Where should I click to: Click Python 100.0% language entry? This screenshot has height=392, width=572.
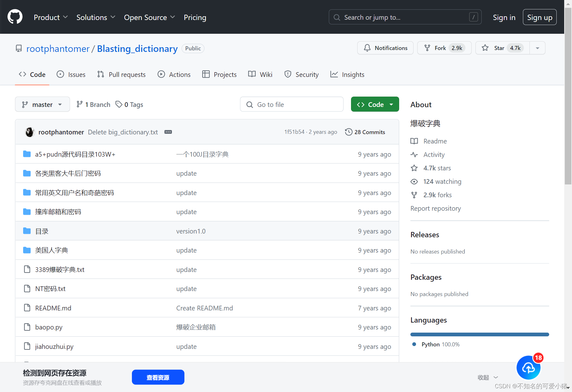(x=436, y=344)
